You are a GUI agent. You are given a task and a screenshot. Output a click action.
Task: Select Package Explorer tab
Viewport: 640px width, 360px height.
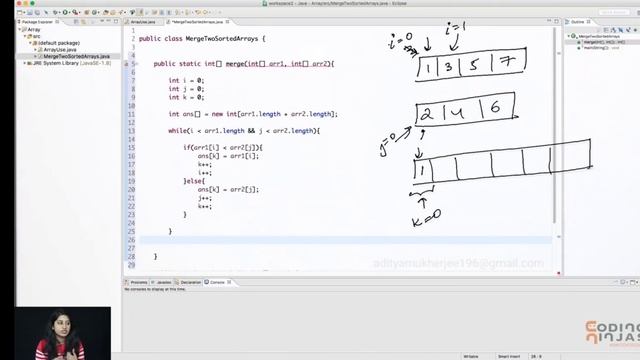click(x=37, y=22)
